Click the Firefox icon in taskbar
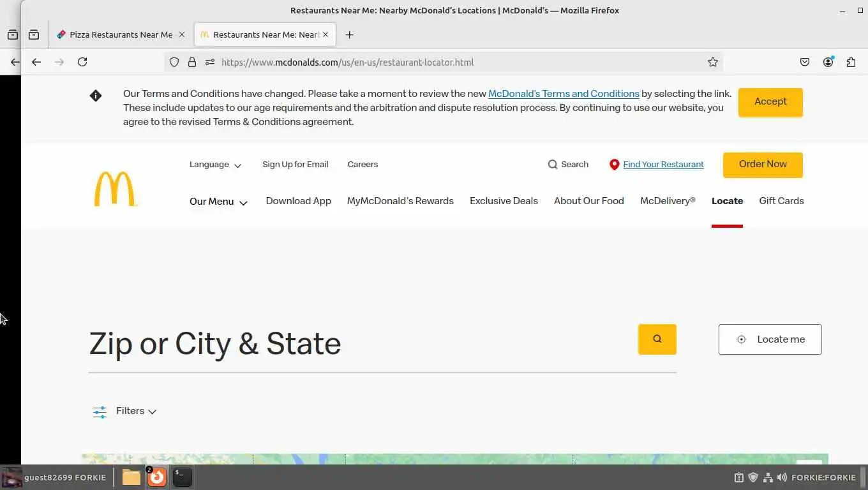868x490 pixels. click(x=156, y=477)
